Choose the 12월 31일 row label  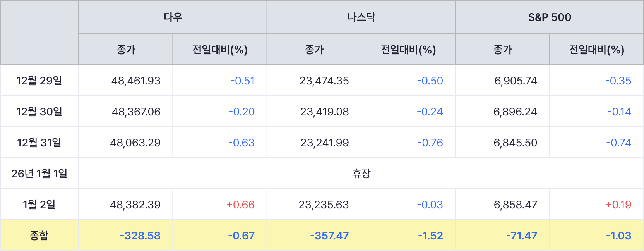coord(39,143)
